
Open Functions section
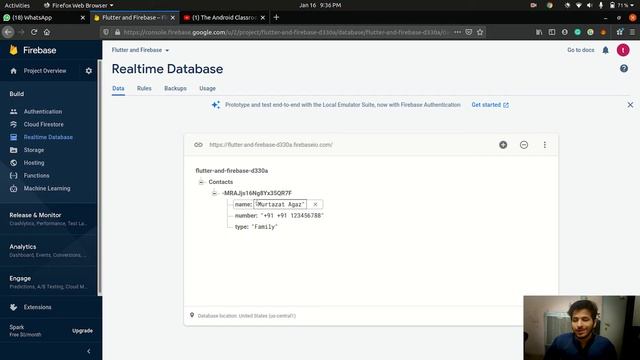pyautogui.click(x=36, y=176)
